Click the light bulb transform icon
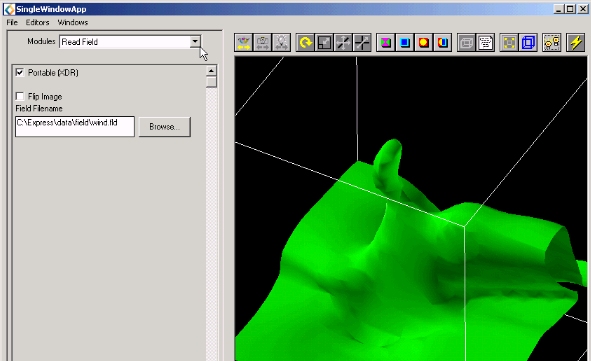The height and width of the screenshot is (361, 591). 282,42
